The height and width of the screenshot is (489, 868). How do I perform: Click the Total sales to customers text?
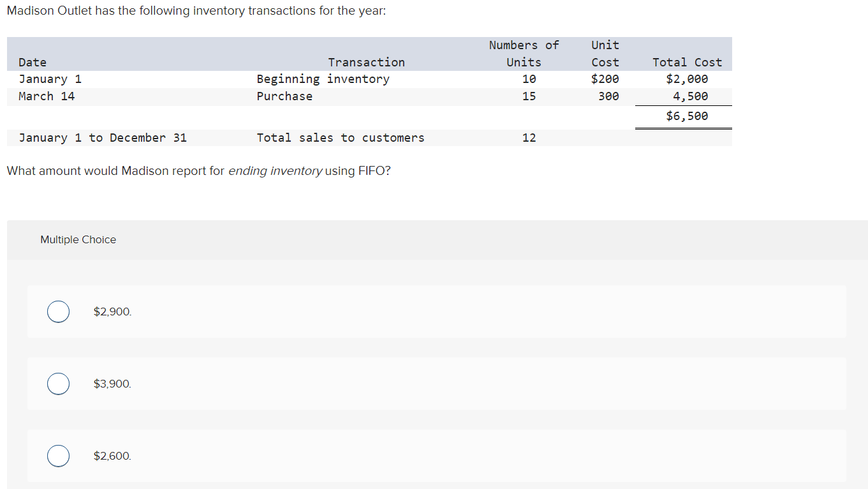341,138
